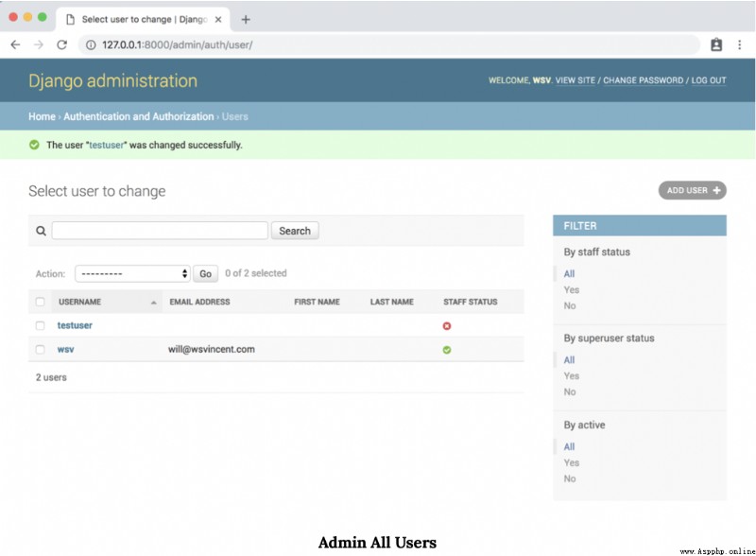Click the username sort arrow
756x556 pixels.
tap(154, 303)
